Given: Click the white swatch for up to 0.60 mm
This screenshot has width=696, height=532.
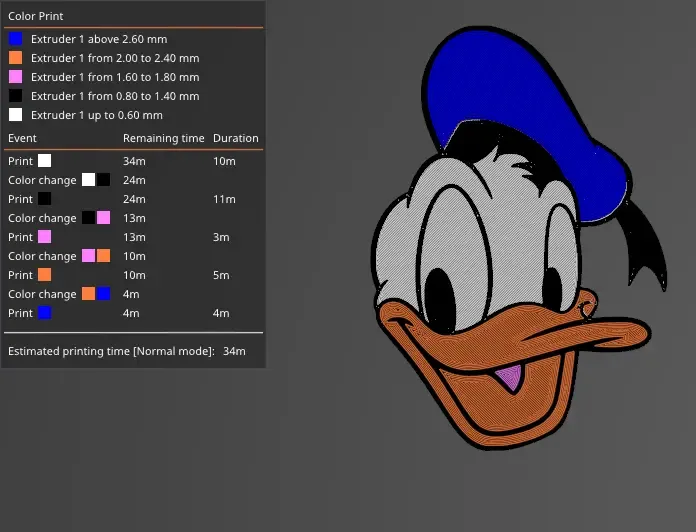Looking at the screenshot, I should click(16, 115).
